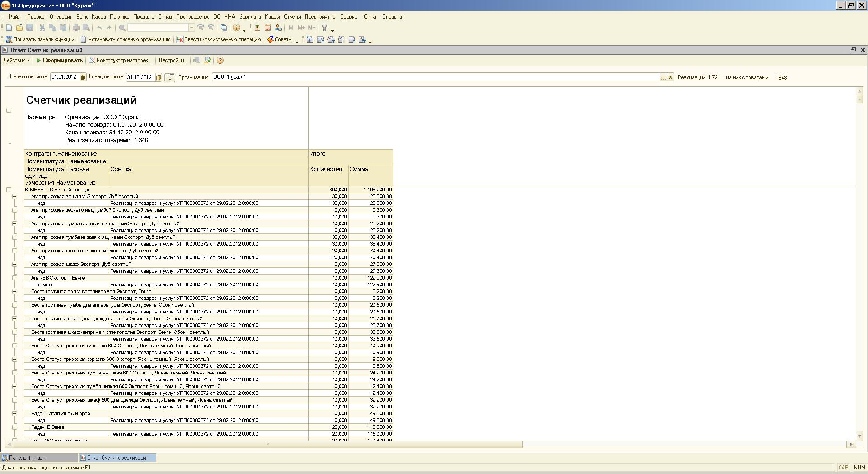Open the Файл menu
Viewport: 868px width, 474px height.
pos(14,17)
